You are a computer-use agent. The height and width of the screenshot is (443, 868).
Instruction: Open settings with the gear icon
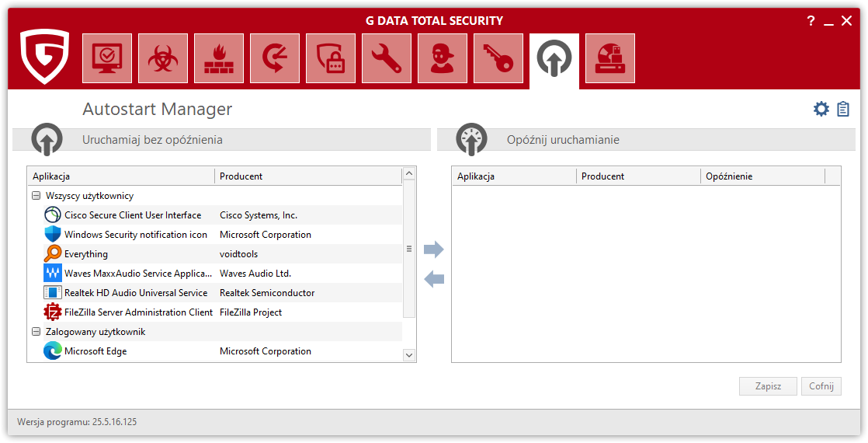pos(821,109)
